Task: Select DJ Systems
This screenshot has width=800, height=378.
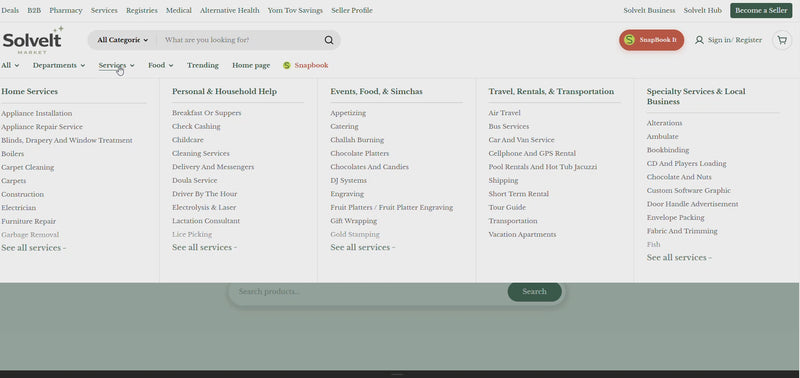Action: [x=348, y=180]
